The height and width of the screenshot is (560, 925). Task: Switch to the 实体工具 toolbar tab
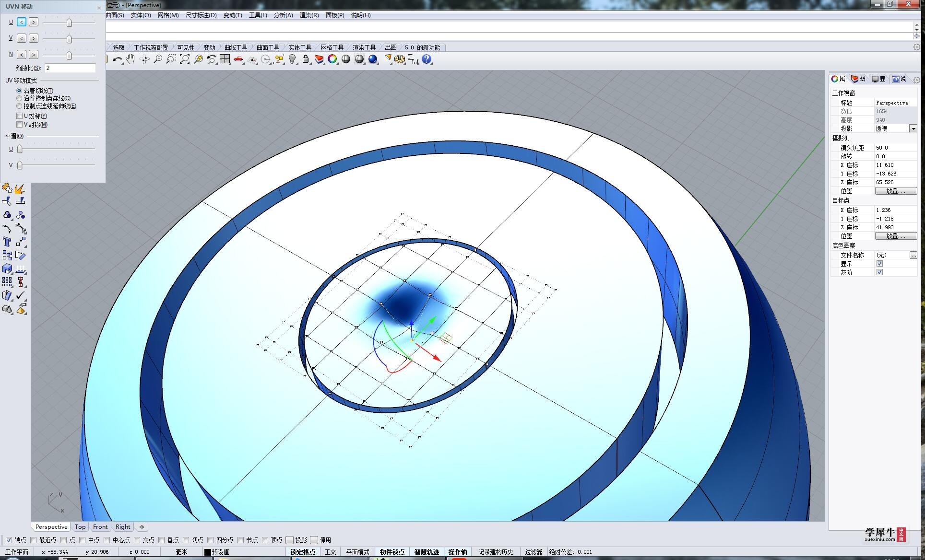pyautogui.click(x=299, y=47)
